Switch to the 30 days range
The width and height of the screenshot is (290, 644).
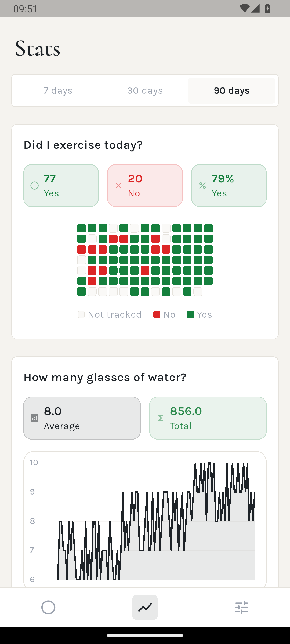pos(145,91)
